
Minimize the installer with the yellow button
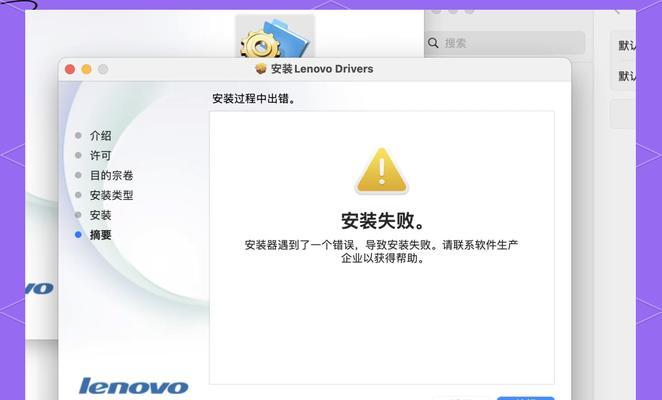tap(87, 69)
